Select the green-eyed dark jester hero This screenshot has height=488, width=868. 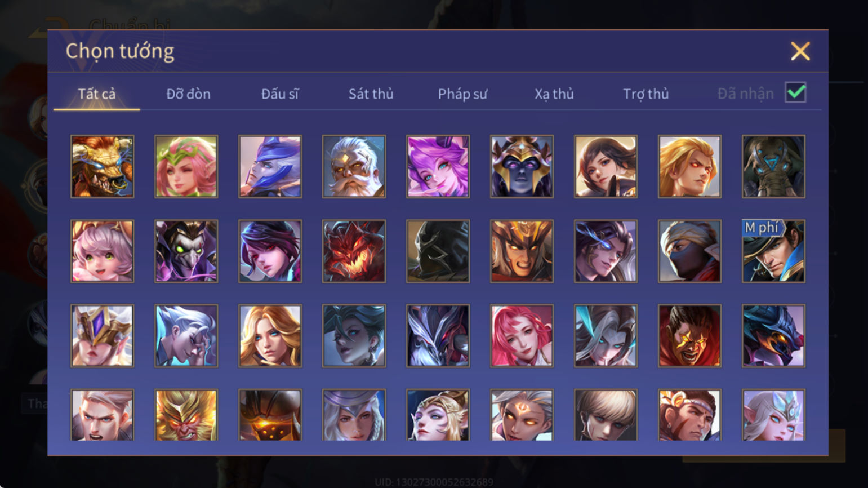point(186,251)
